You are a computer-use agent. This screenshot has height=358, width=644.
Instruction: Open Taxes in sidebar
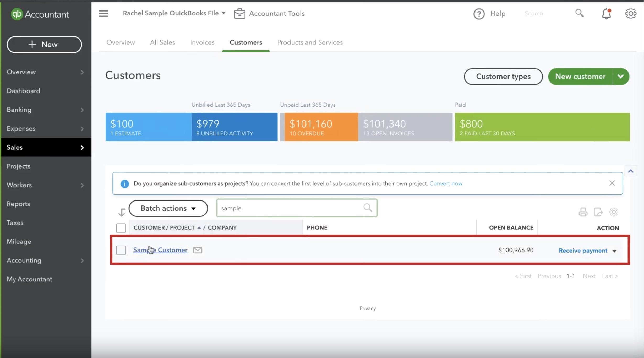coord(15,223)
